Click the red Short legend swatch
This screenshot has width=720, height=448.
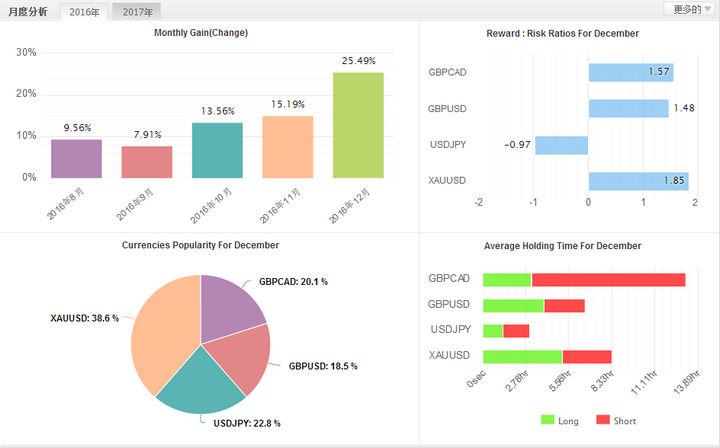click(603, 420)
